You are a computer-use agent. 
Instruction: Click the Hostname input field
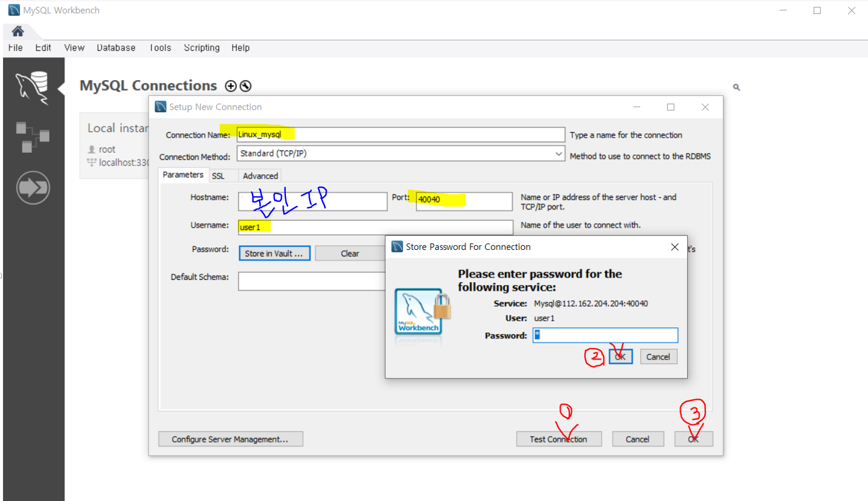(x=313, y=201)
